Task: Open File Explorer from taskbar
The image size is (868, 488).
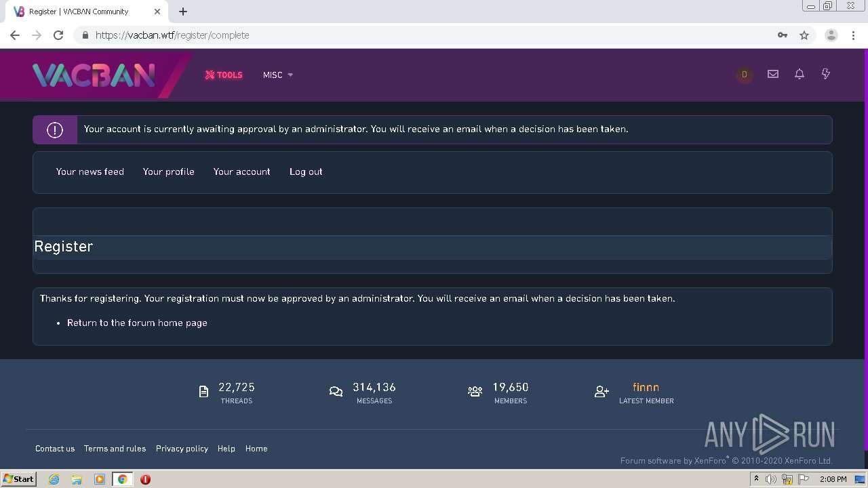Action: click(x=77, y=479)
